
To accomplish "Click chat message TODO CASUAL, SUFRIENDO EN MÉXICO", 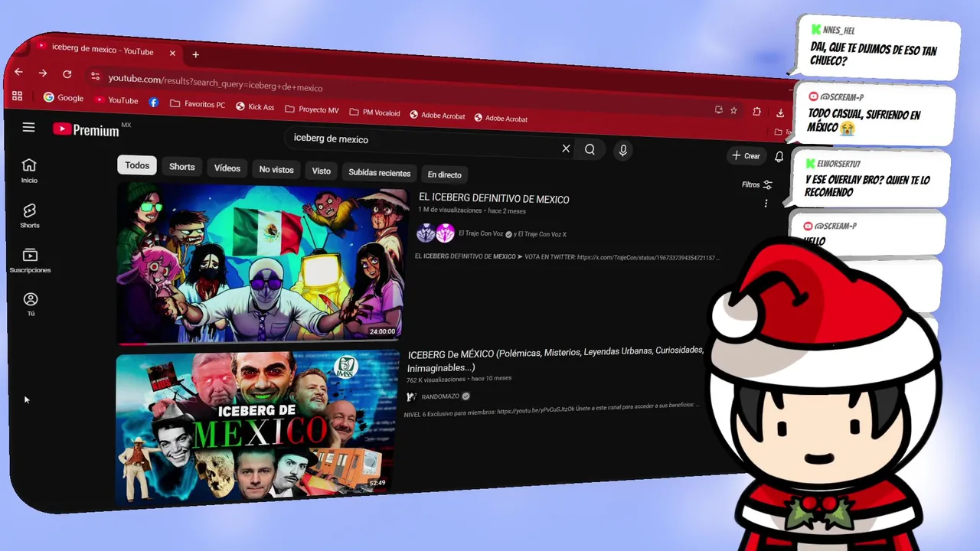I will (x=874, y=115).
